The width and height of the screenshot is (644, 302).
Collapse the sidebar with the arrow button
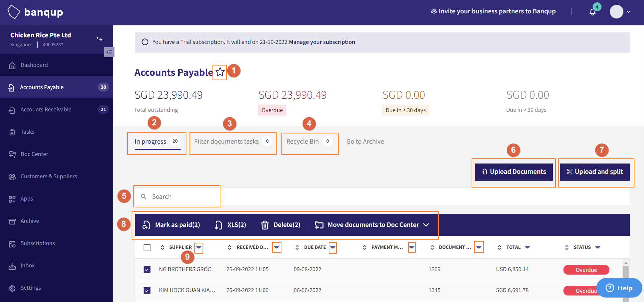pyautogui.click(x=109, y=52)
